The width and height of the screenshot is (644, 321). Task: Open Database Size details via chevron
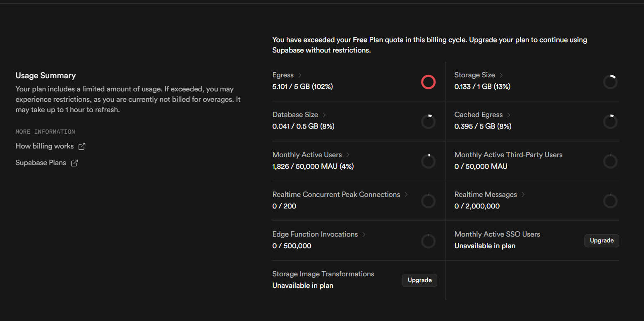tap(324, 115)
